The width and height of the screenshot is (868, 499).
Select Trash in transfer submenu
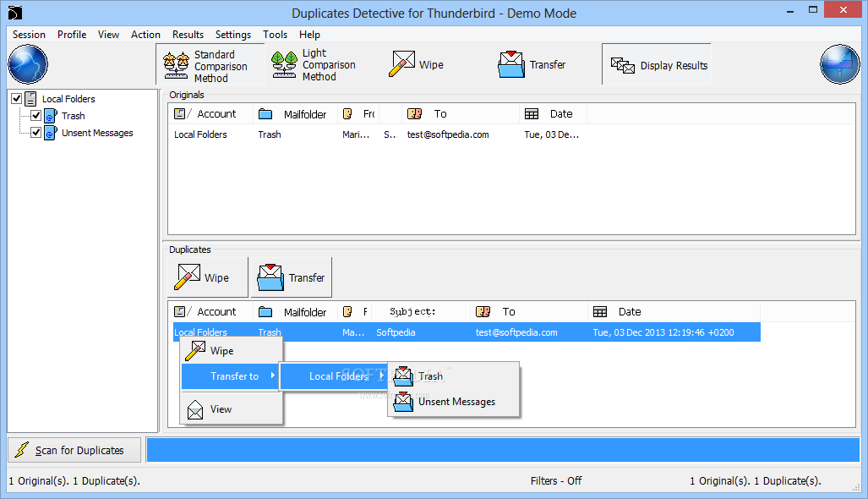coord(453,376)
